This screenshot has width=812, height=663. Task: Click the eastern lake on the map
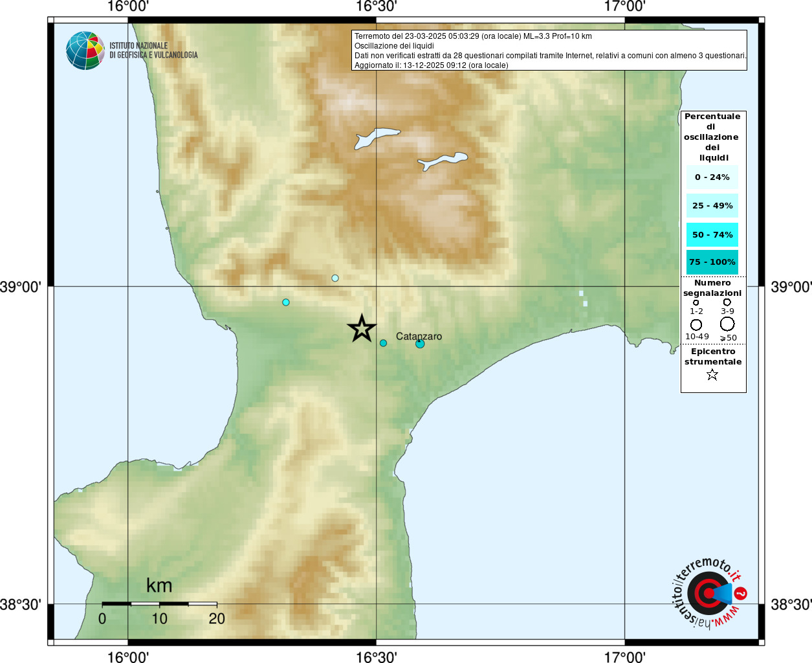click(443, 161)
